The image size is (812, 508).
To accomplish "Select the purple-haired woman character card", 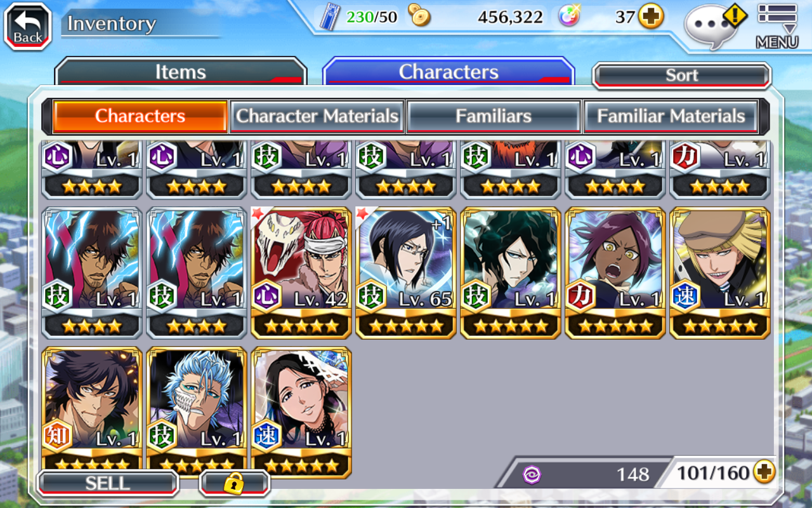I will coord(615,272).
